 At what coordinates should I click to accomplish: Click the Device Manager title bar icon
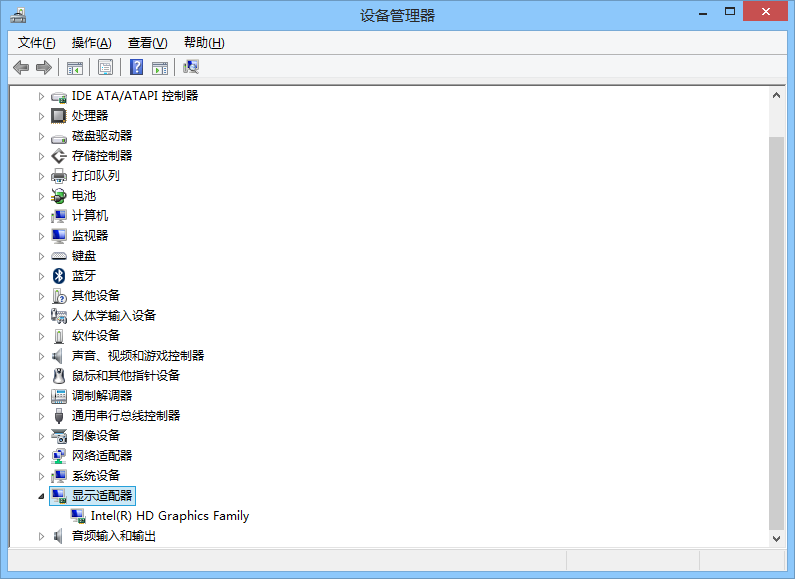click(x=18, y=15)
